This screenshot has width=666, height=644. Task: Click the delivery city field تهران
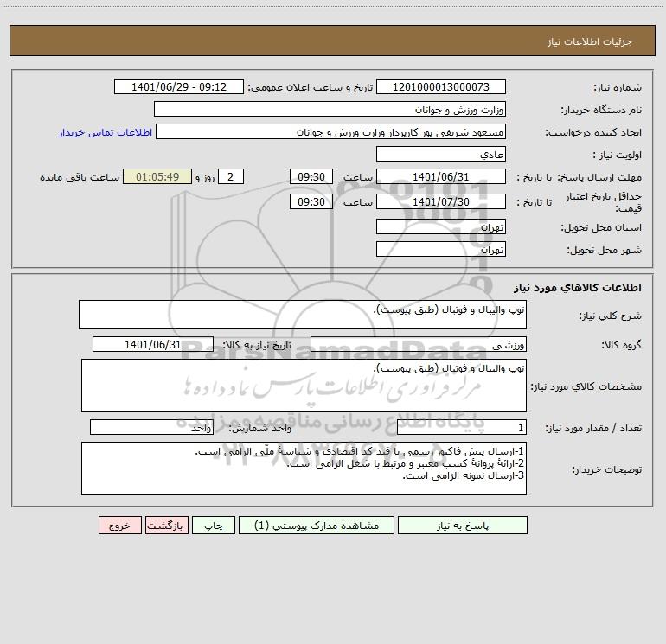coord(441,249)
